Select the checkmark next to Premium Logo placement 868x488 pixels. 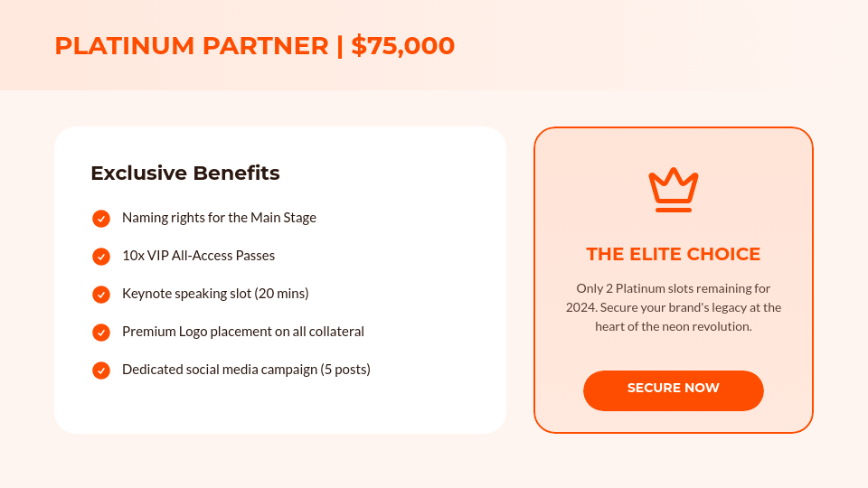101,333
